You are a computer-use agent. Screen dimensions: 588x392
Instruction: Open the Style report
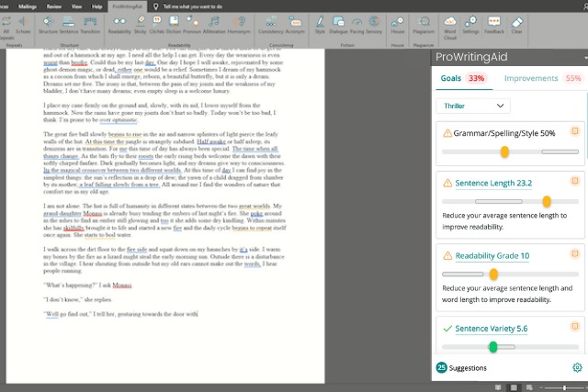coord(320,26)
